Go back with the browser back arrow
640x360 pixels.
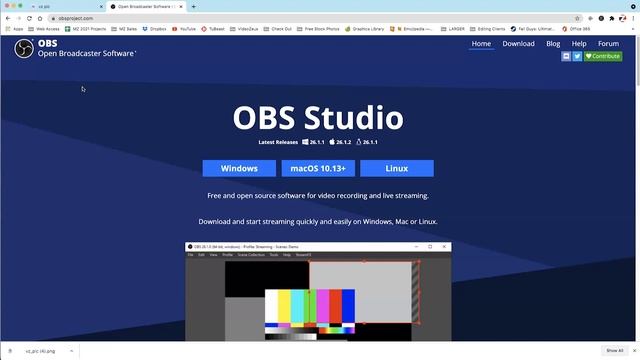pos(8,18)
